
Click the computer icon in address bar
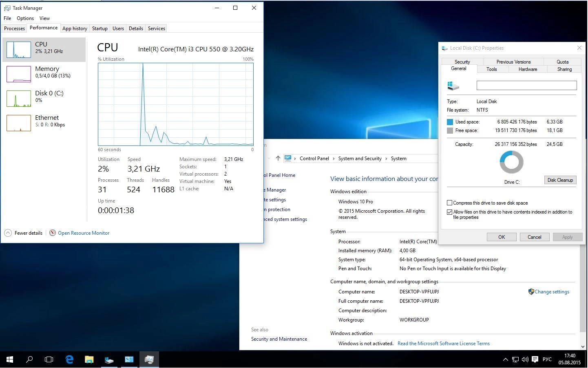(288, 158)
